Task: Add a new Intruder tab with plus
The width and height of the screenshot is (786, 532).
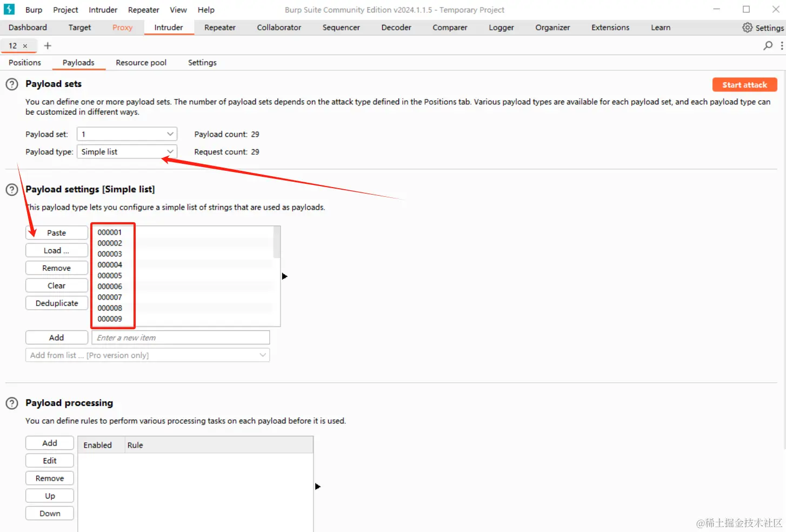Action: (48, 45)
